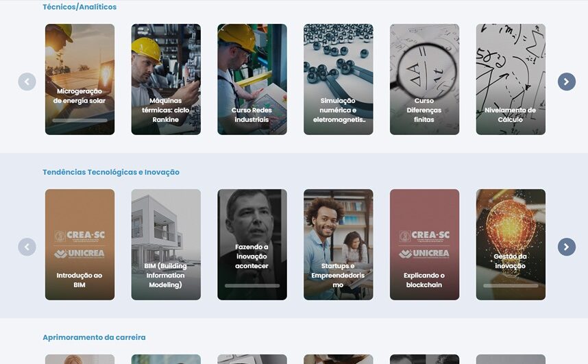Open Microgeração de energia solar course
Viewport: 588px width, 364px height.
80,80
